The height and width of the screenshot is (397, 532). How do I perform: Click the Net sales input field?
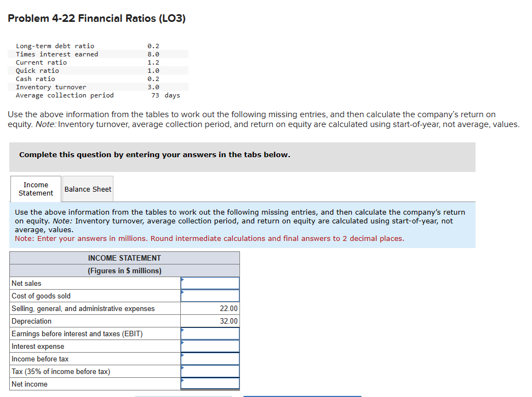click(211, 283)
